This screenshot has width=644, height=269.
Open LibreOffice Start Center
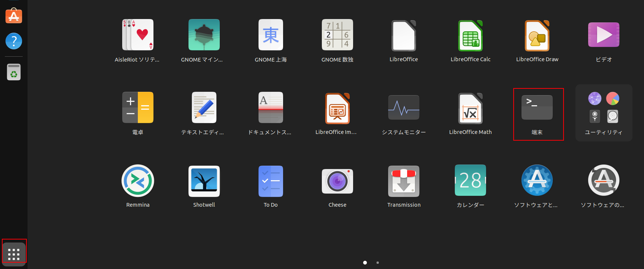click(404, 35)
